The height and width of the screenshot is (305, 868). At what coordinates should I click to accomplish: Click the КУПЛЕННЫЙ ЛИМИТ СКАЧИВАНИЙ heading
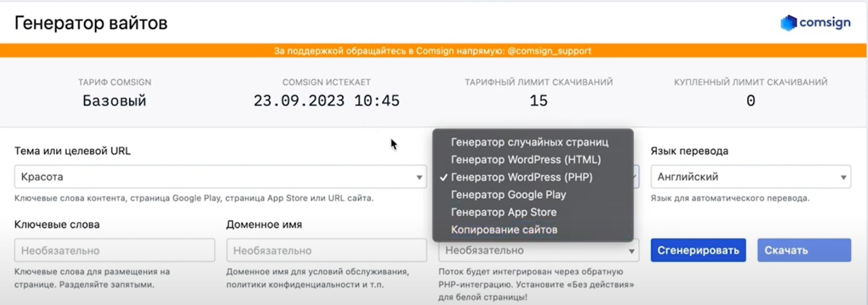coord(751,82)
